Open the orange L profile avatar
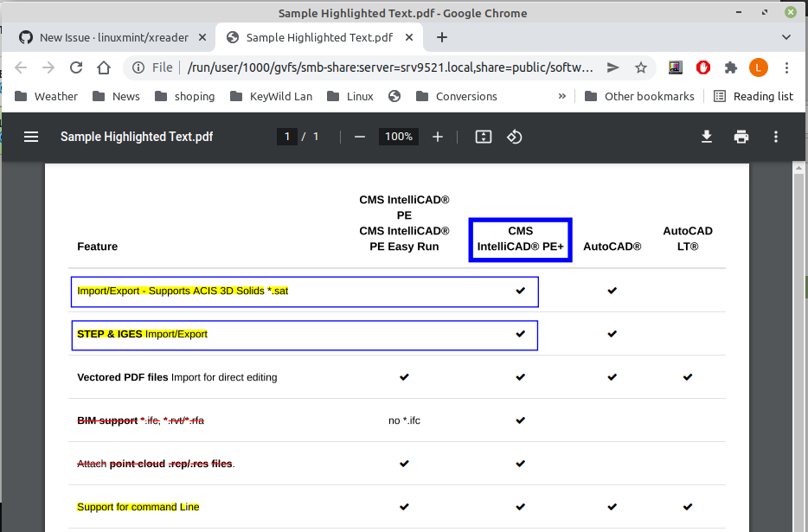The image size is (808, 532). coord(759,67)
